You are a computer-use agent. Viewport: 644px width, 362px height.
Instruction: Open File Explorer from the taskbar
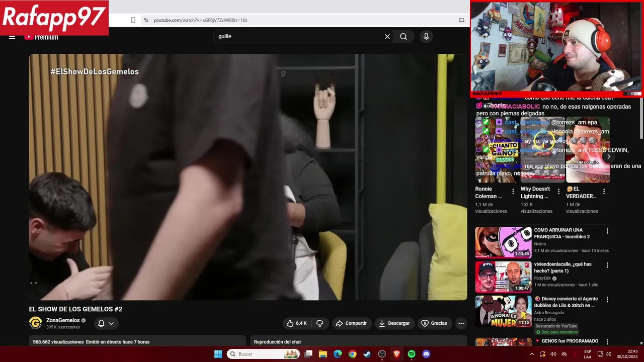coord(323,354)
